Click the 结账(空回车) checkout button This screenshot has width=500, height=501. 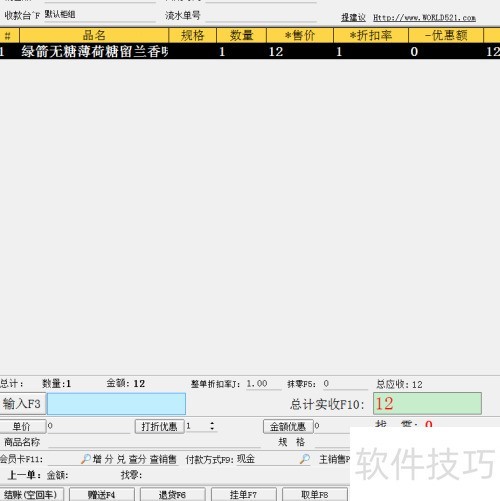pos(31,494)
